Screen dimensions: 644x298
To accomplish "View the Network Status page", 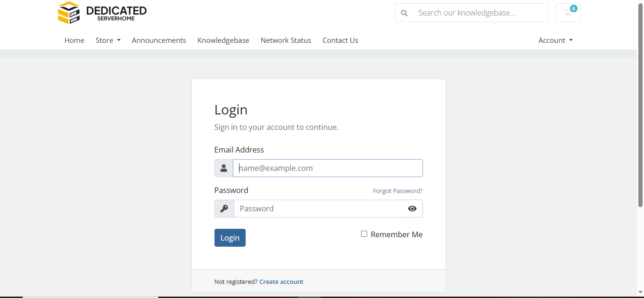I will 286,40.
